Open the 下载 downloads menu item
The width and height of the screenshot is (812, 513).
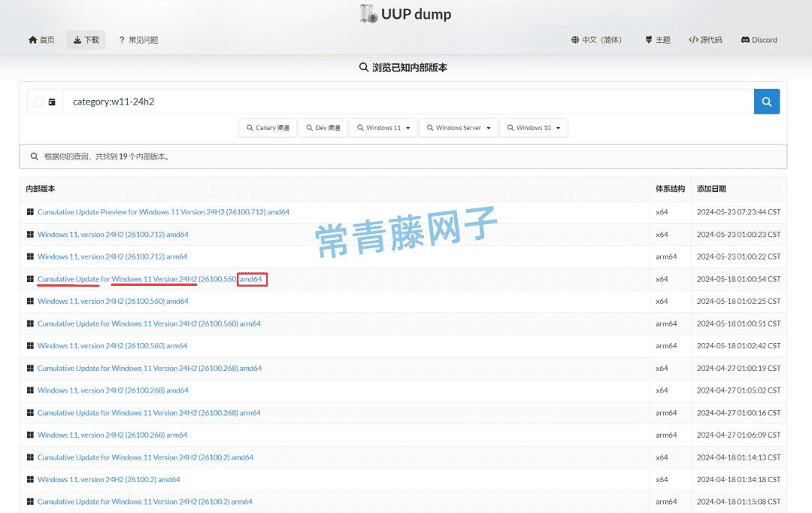pyautogui.click(x=86, y=40)
